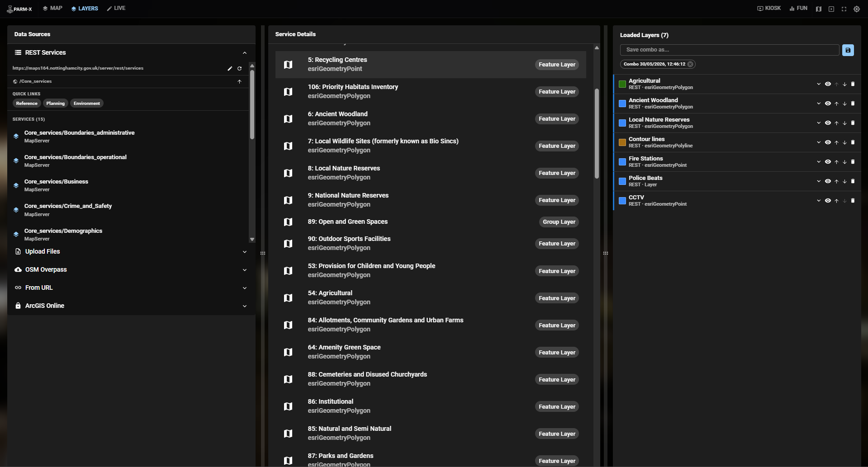Delete the Agricultural loaded layer
This screenshot has width=868, height=467.
click(x=853, y=84)
